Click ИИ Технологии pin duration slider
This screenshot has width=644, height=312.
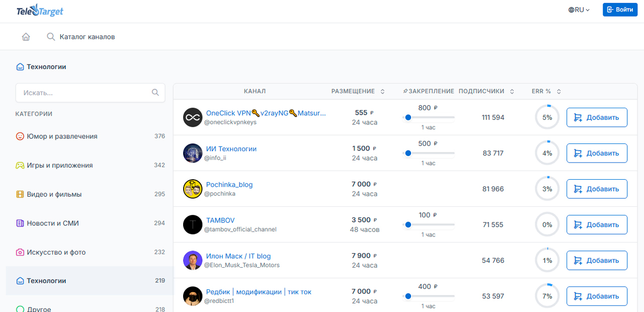tap(428, 153)
